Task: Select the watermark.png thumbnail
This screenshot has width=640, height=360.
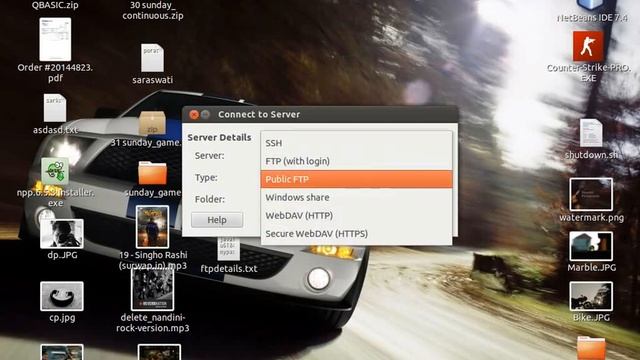Action: (591, 194)
